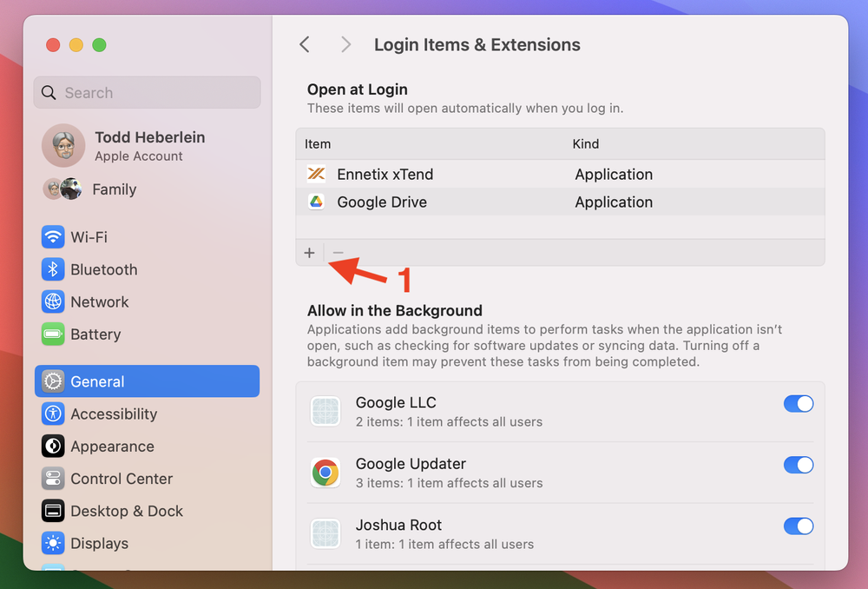This screenshot has width=868, height=589.
Task: Open Todd Heberlein Apple Account
Action: pos(148,146)
